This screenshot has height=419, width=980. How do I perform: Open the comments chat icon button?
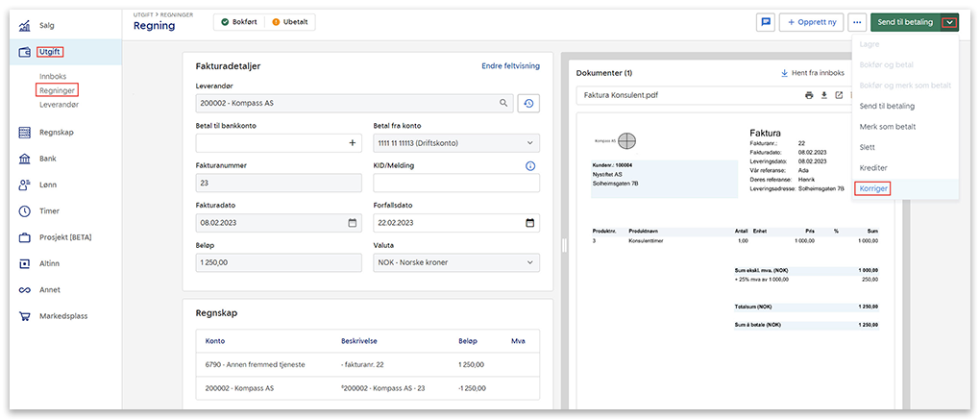click(766, 22)
